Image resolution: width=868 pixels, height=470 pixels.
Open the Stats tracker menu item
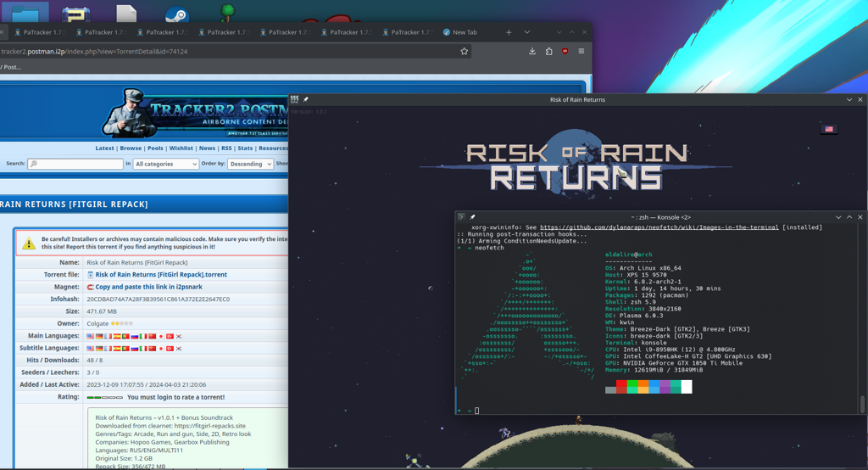(x=245, y=148)
